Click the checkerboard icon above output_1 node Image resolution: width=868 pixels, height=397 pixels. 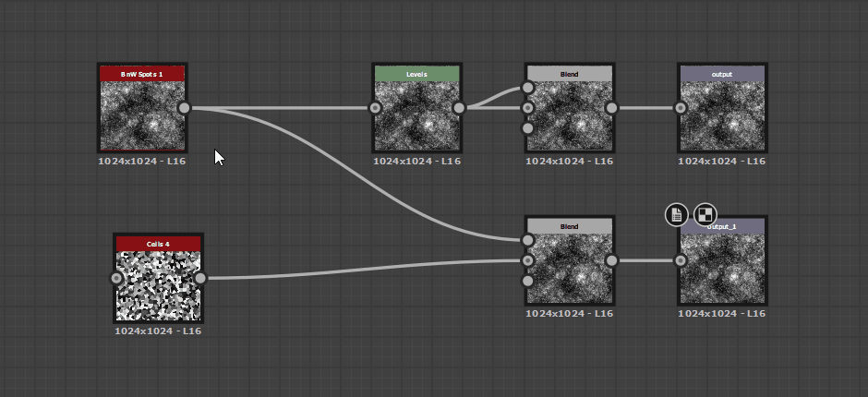pos(705,215)
